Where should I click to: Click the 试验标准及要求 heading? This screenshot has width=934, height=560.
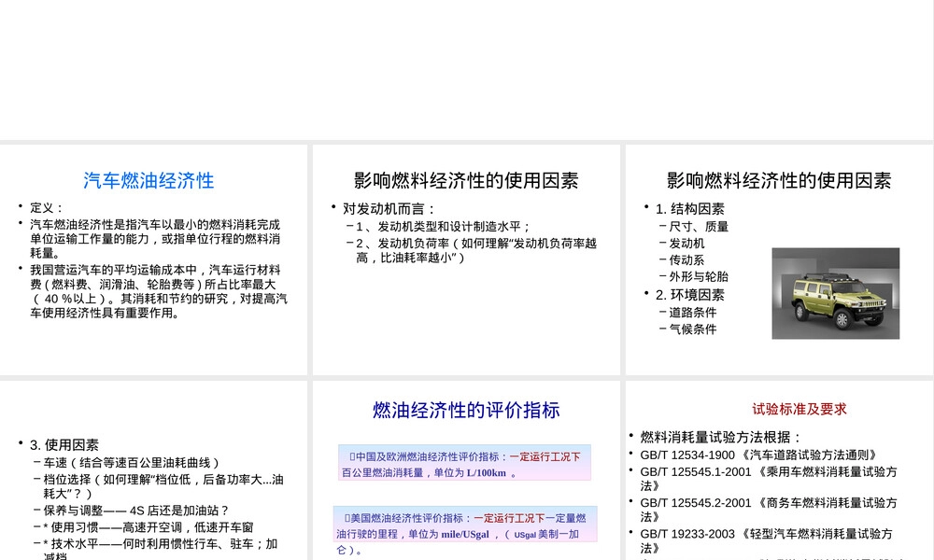[x=799, y=409]
